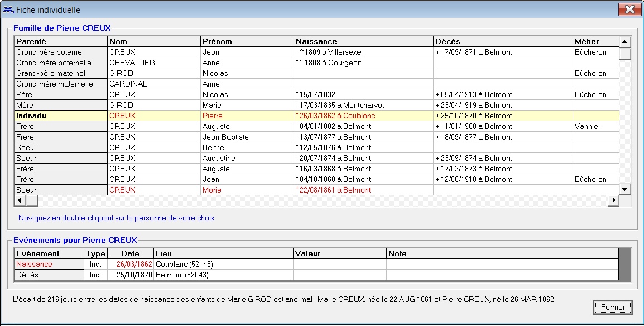Select the Père row for Nicolas CREUX
The height and width of the screenshot is (326, 644).
point(154,94)
